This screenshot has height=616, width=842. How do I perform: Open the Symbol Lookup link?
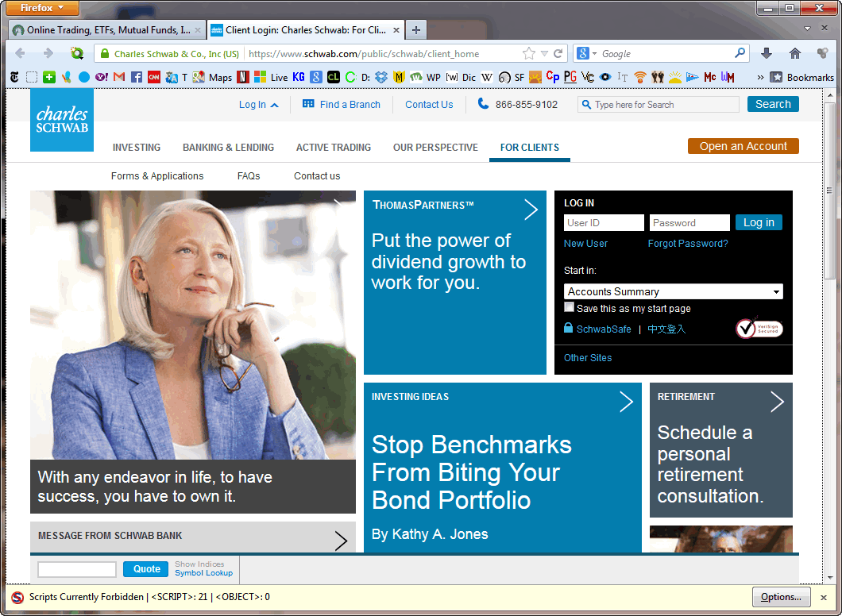(203, 573)
